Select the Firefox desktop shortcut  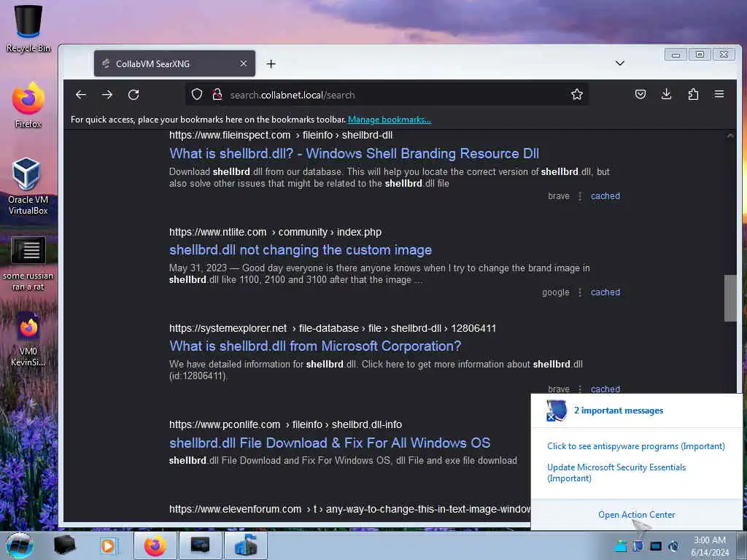28,105
